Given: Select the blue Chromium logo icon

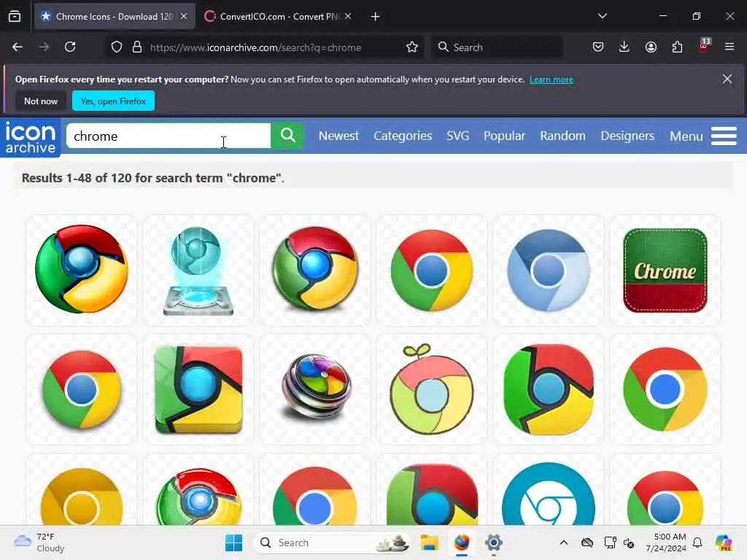Looking at the screenshot, I should (549, 270).
